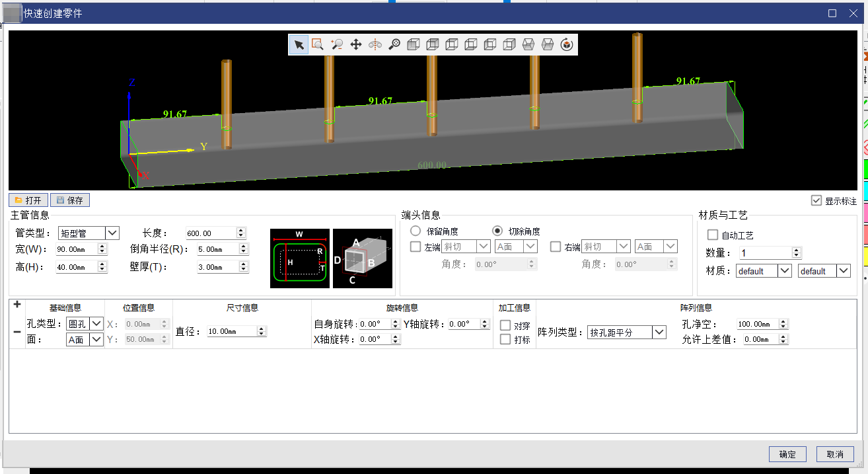Select the 保留角度 radio button
The image size is (868, 474).
click(x=416, y=231)
